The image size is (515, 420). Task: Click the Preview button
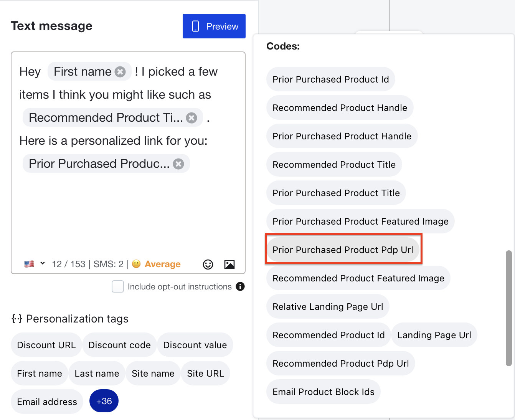(214, 26)
